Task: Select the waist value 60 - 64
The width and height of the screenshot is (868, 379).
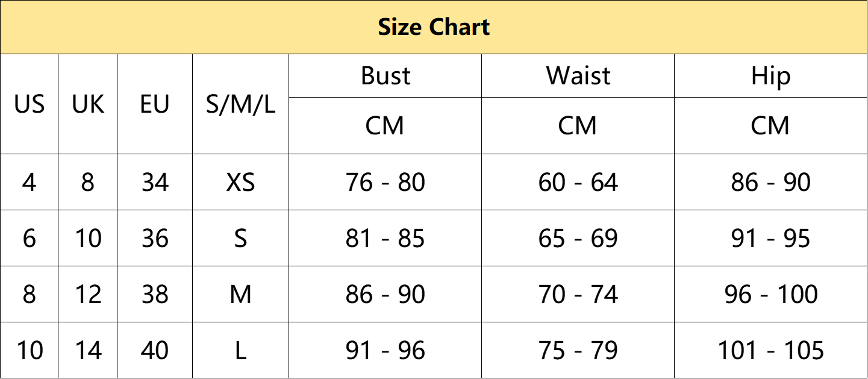Action: click(x=578, y=182)
